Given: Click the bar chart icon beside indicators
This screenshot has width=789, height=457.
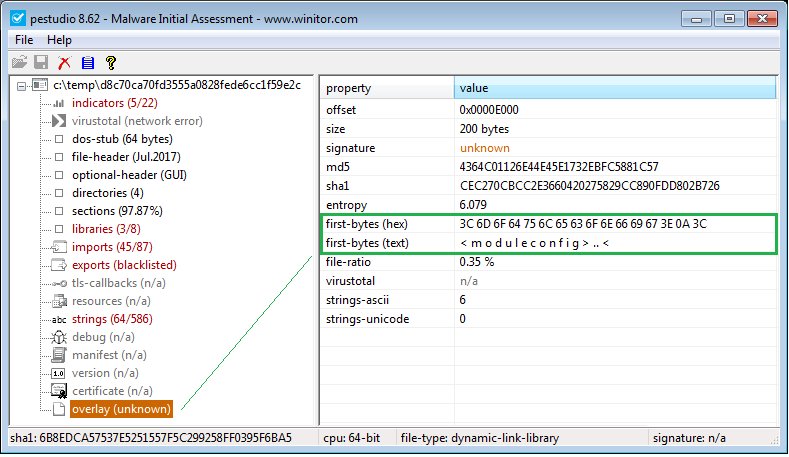Looking at the screenshot, I should click(59, 103).
